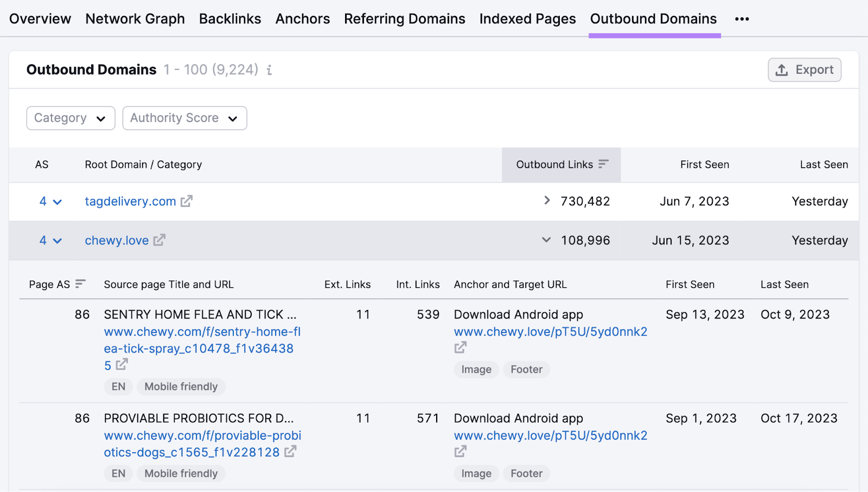Click the external link icon for www.chewy.love/pT5U/5yd0nnk2
The height and width of the screenshot is (492, 868).
(461, 347)
